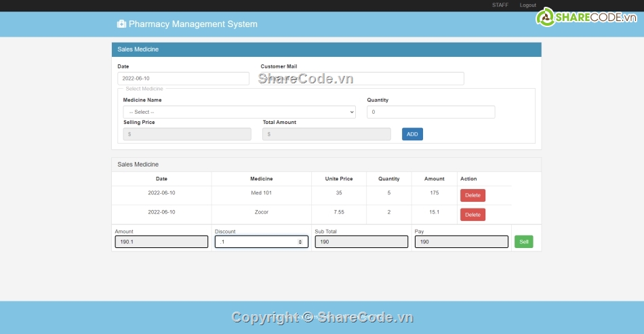Viewport: 644px width, 334px height.
Task: Focus the Customer Mail input
Action: coord(362,79)
